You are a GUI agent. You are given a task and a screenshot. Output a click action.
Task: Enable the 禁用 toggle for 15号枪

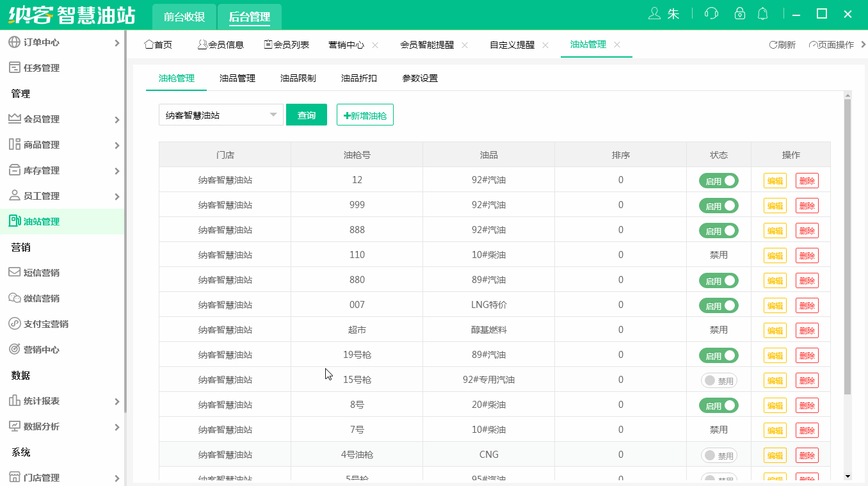pos(719,380)
